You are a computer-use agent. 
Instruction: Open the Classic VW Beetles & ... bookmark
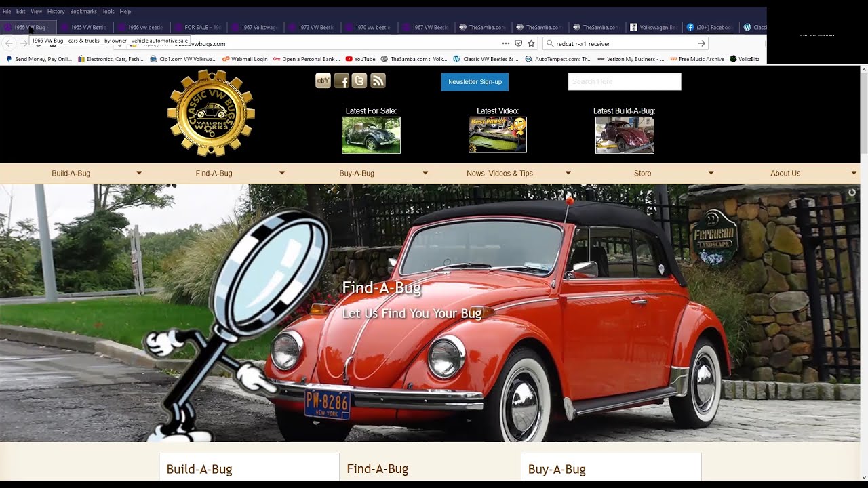pyautogui.click(x=486, y=59)
